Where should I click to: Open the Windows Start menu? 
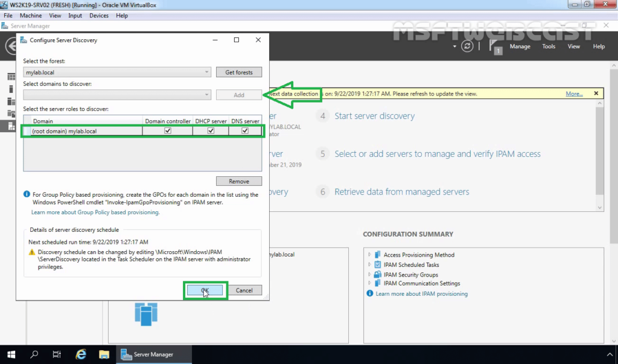coord(11,354)
